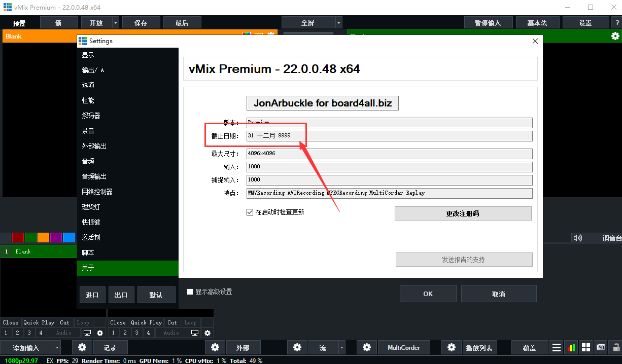Image resolution: width=622 pixels, height=364 pixels.
Task: Click monitor icon in output input controls
Action: coord(195,333)
